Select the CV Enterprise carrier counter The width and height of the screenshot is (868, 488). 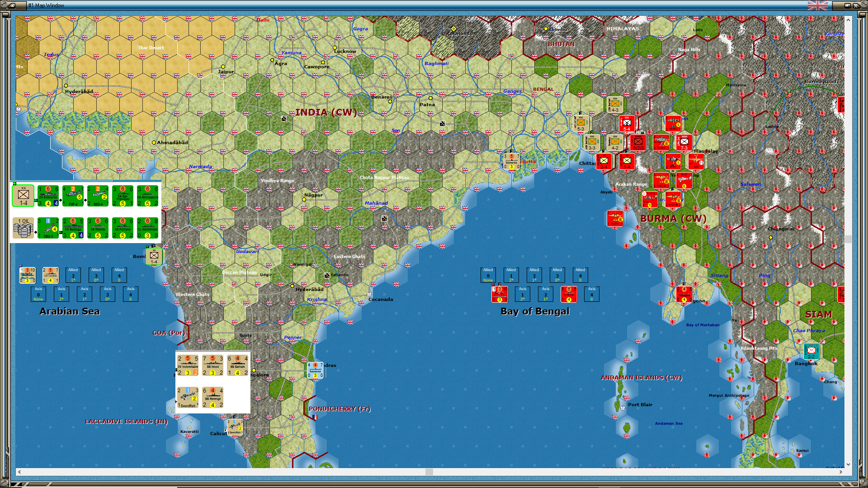(48, 196)
